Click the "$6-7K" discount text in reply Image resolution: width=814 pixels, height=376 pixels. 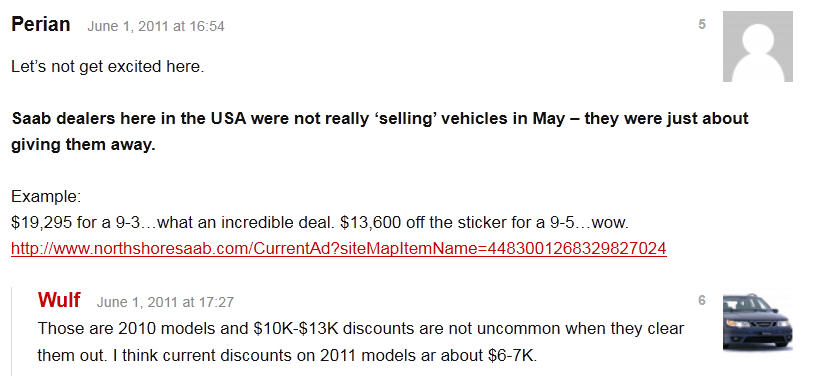(511, 357)
